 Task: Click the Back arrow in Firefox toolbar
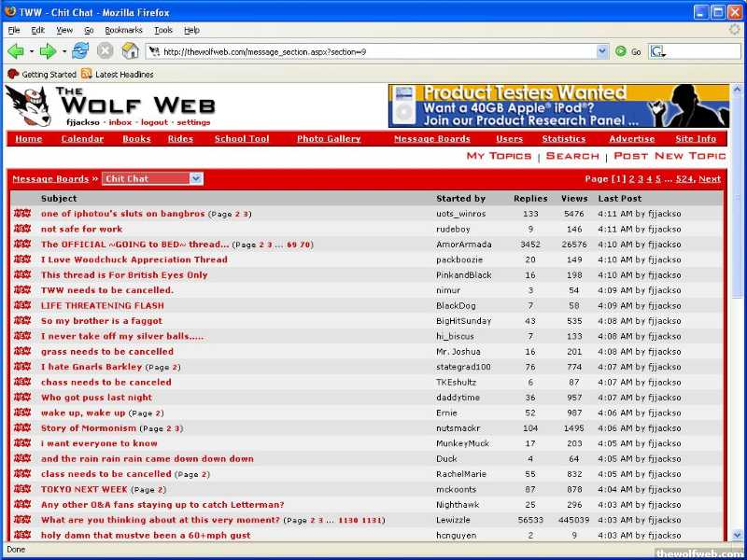16,51
